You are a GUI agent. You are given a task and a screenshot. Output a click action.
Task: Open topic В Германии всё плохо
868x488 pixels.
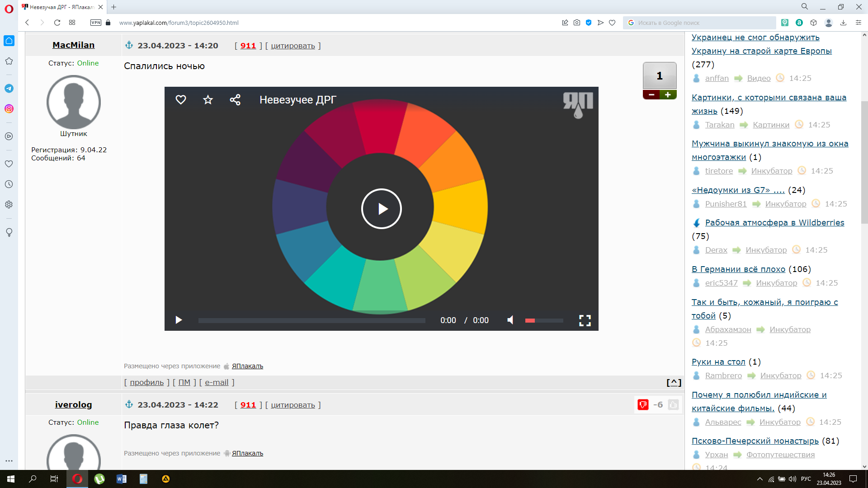pos(738,269)
